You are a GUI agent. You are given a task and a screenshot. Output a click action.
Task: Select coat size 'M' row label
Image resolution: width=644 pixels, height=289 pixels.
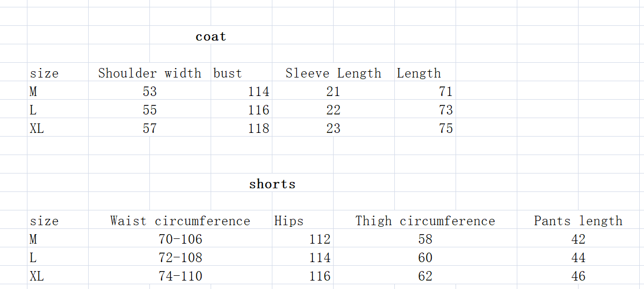34,92
